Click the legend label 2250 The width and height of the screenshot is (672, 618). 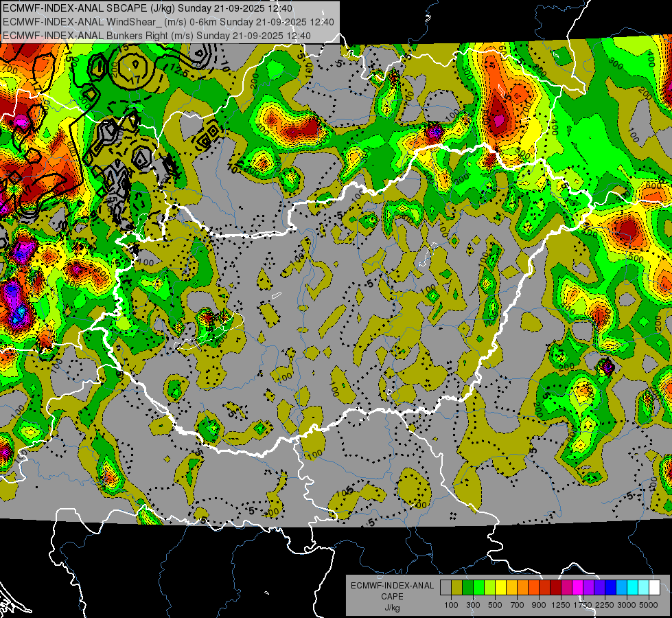[605, 605]
